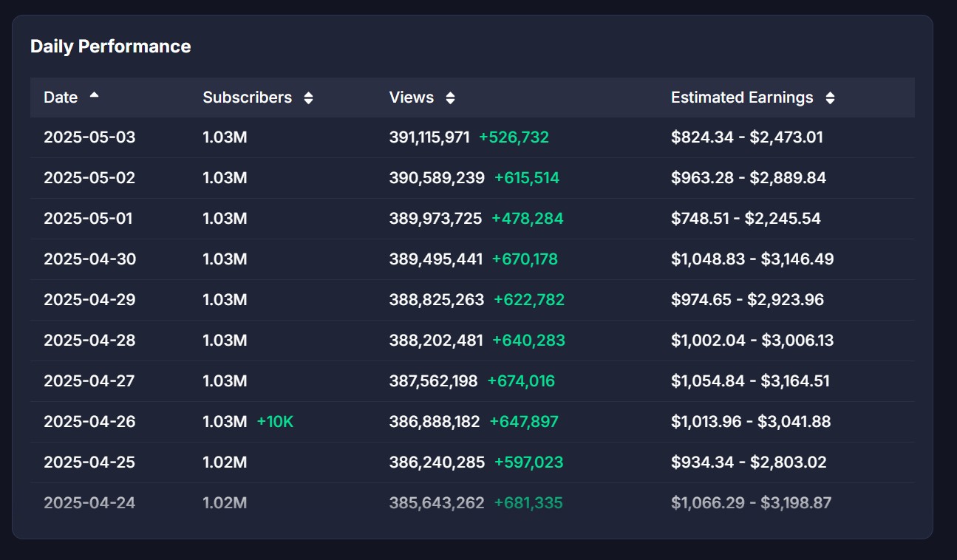The image size is (957, 560).
Task: Click earnings $963.28 - $2,889.84
Action: point(748,178)
